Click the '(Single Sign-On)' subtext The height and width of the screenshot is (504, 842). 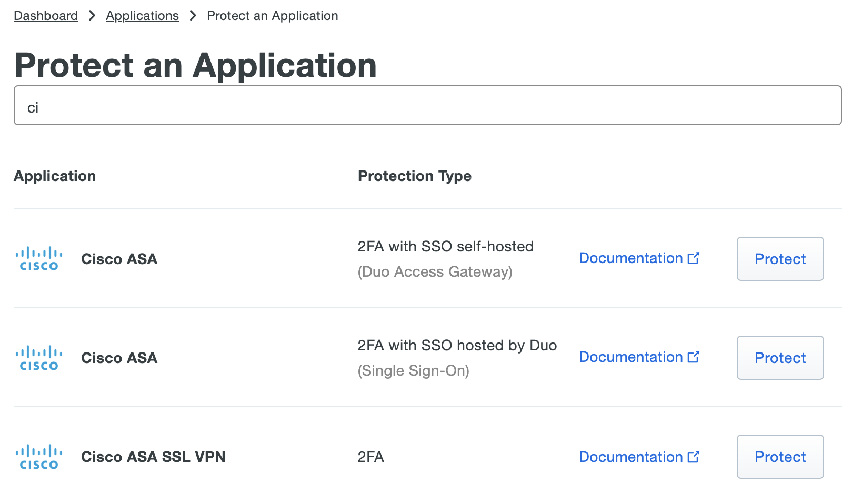click(x=414, y=370)
